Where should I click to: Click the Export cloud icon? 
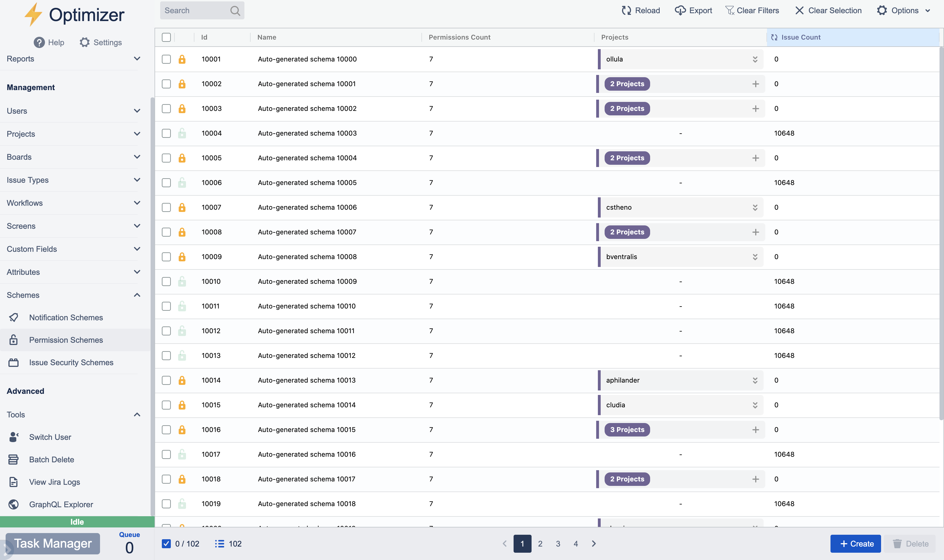pos(680,11)
